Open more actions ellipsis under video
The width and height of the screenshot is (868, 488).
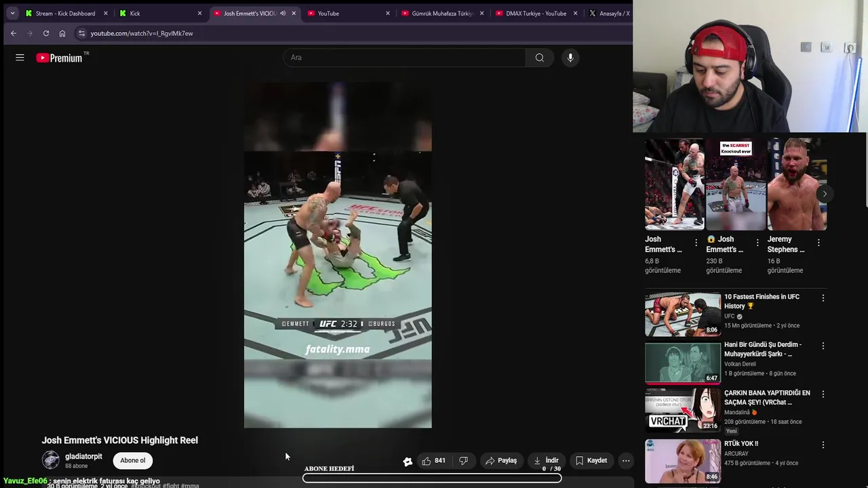(x=626, y=460)
